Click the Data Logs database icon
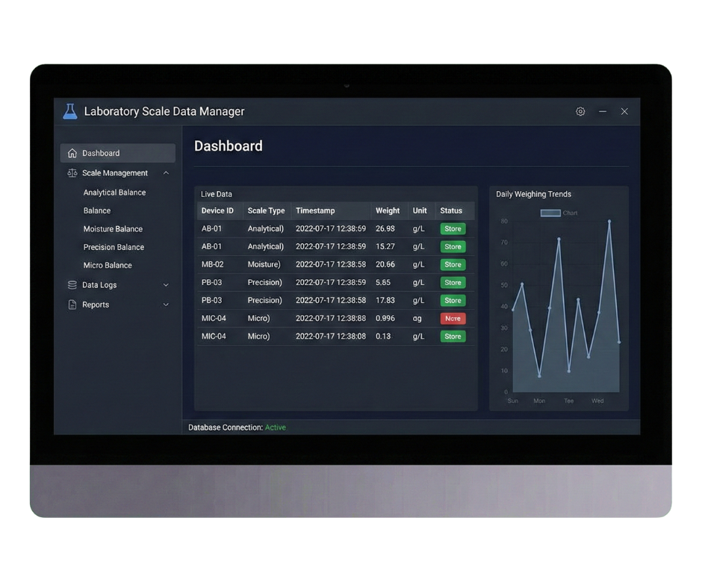702x588 pixels. tap(72, 285)
